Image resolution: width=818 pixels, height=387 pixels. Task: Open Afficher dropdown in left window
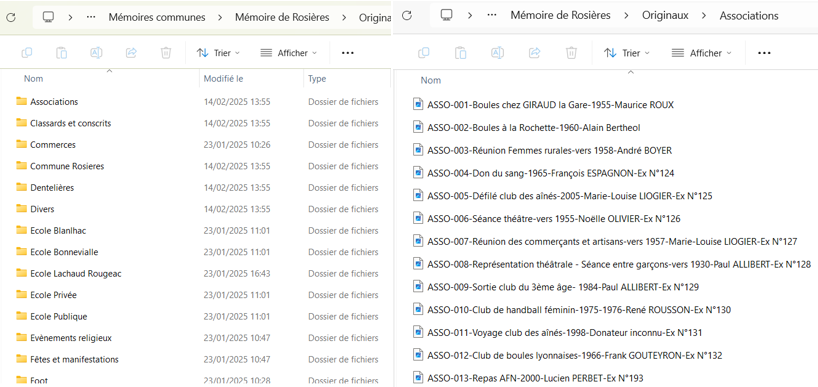pos(288,53)
